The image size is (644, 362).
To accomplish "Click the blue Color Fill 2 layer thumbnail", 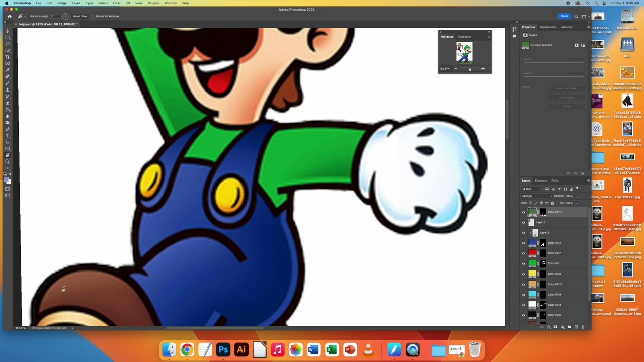I will click(532, 243).
